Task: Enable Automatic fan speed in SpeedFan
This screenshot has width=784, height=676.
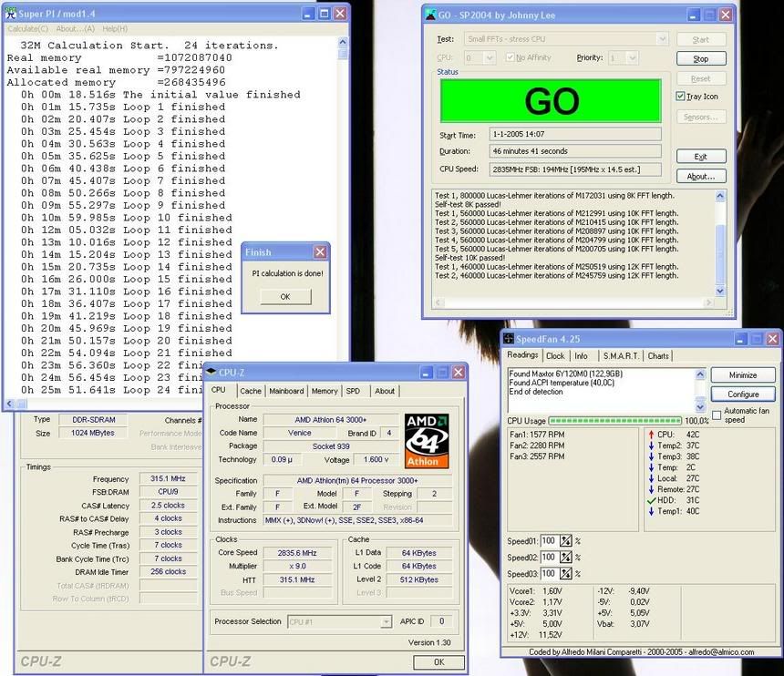Action: [x=717, y=415]
